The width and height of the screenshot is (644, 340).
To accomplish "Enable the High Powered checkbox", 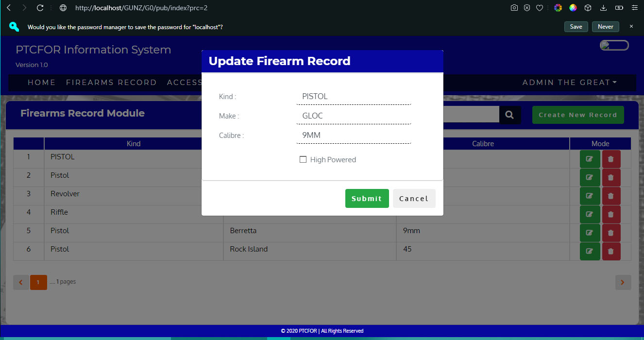I will coord(303,159).
